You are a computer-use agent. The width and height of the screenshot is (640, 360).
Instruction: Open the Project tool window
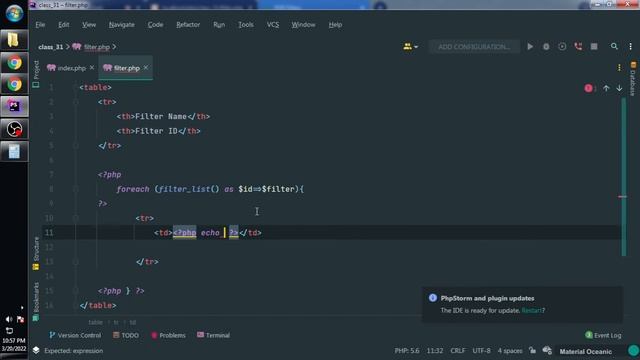point(36,74)
